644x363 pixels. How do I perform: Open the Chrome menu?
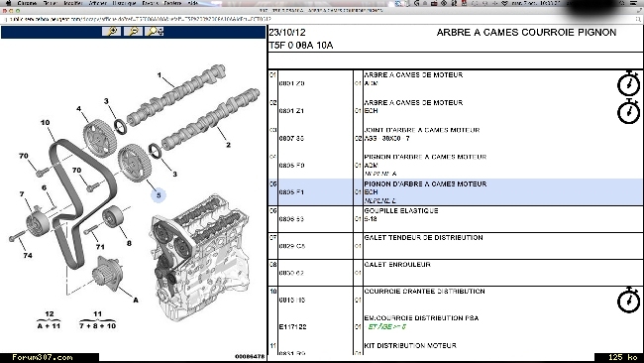coord(27,3)
